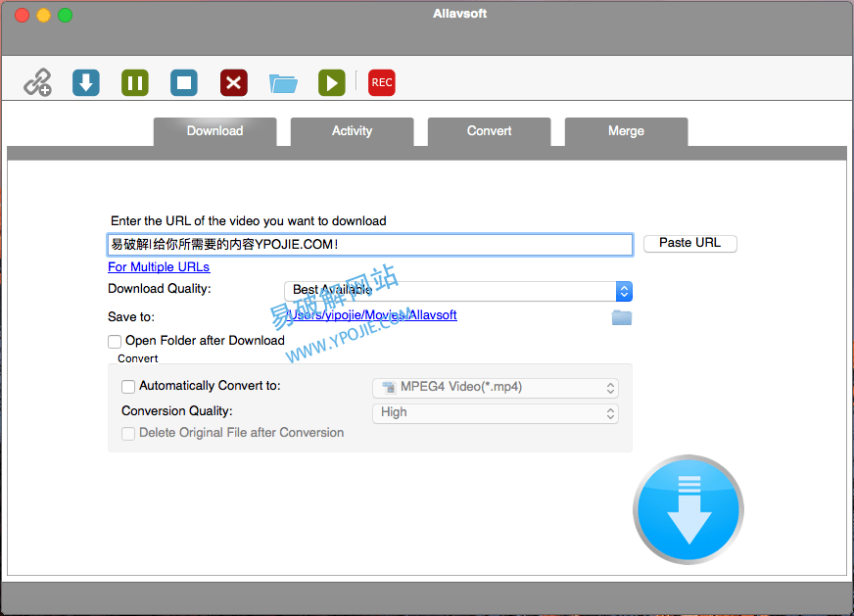854x616 pixels.
Task: Play the file with the green play icon
Action: [332, 83]
